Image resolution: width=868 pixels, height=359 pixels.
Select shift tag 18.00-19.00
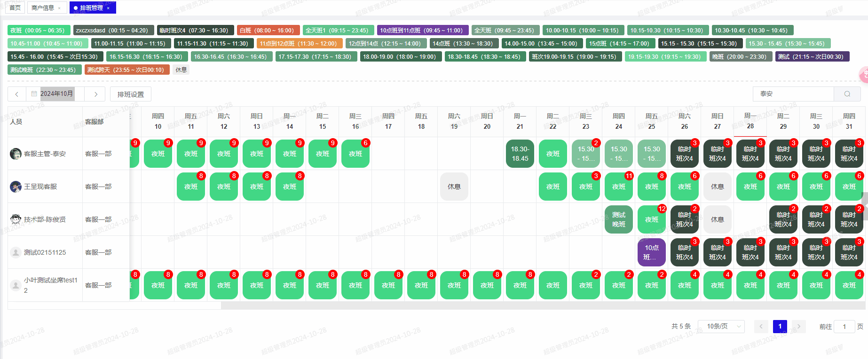(401, 57)
